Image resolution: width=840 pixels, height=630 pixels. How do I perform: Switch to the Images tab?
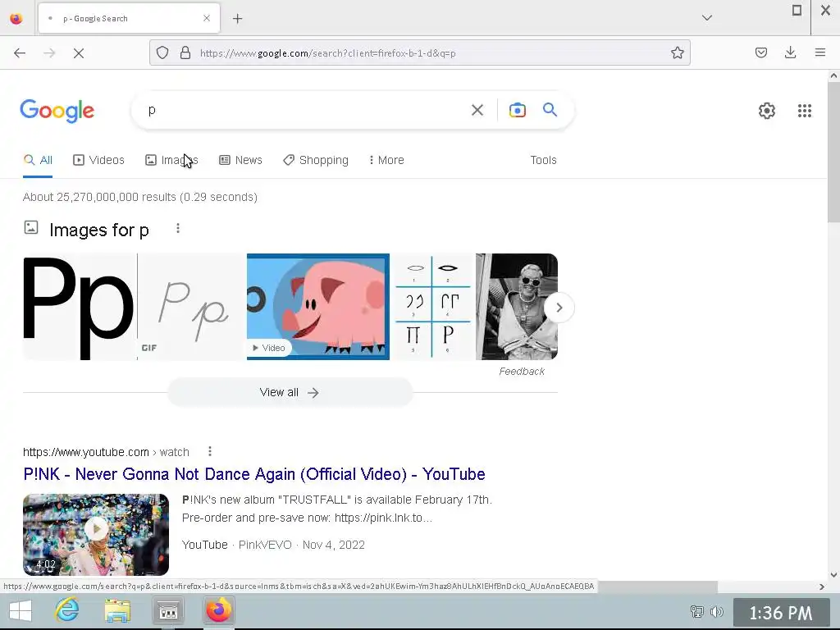coord(171,160)
